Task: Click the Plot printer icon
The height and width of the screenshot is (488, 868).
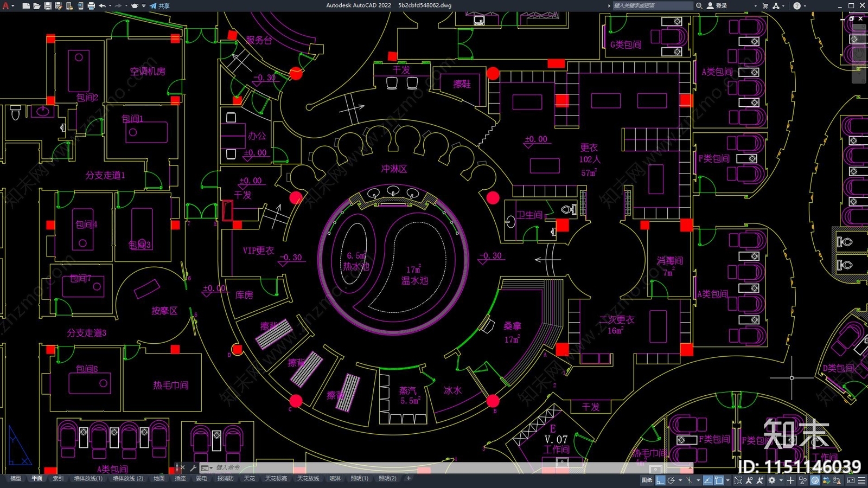Action: (x=91, y=6)
